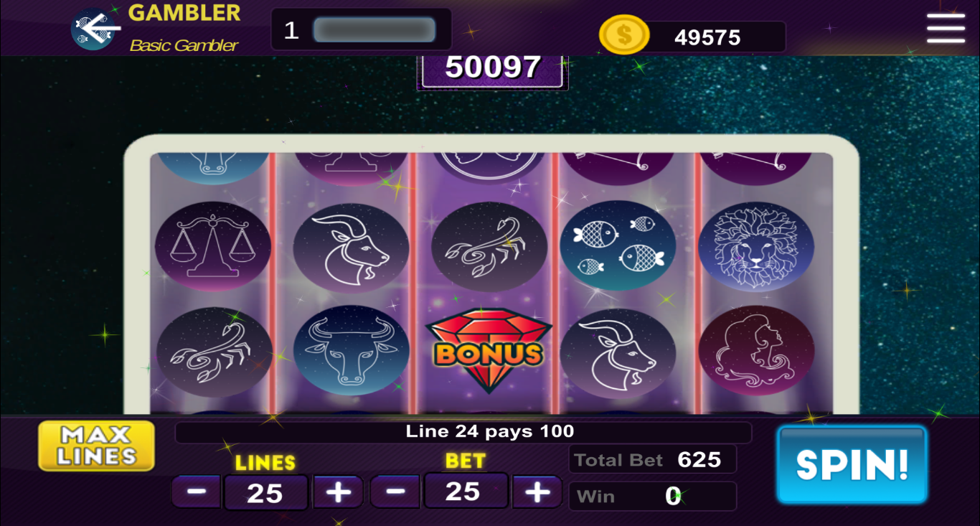The height and width of the screenshot is (526, 980).
Task: Tap the Virgo woman symbol
Action: click(x=755, y=350)
